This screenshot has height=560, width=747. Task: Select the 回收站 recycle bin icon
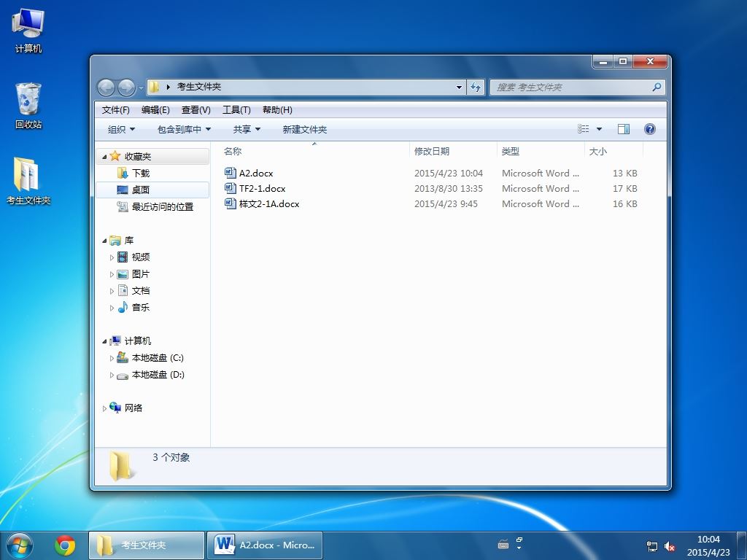(28, 106)
